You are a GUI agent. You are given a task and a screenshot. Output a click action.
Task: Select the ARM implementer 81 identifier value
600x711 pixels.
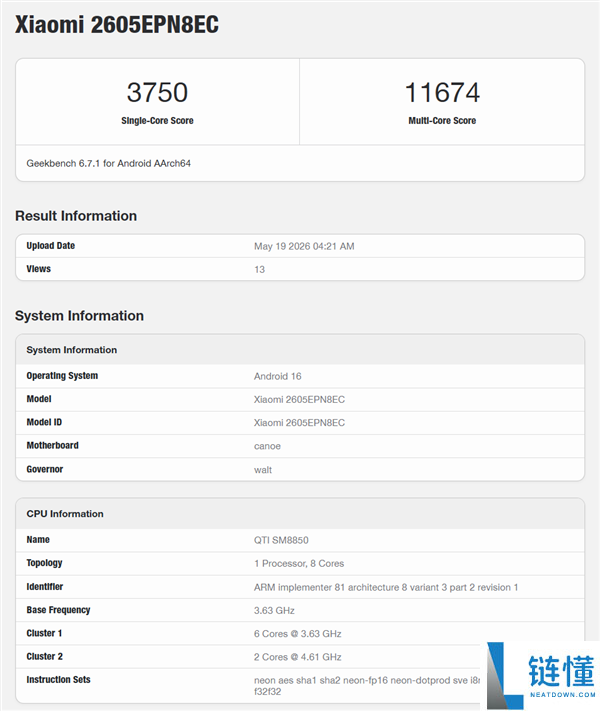click(x=386, y=587)
